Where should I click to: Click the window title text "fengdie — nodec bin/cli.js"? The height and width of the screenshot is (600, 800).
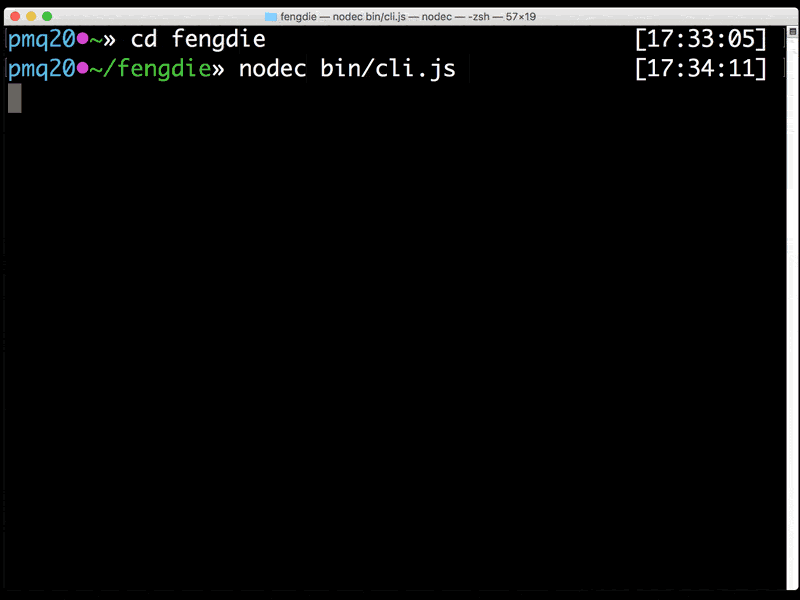343,17
